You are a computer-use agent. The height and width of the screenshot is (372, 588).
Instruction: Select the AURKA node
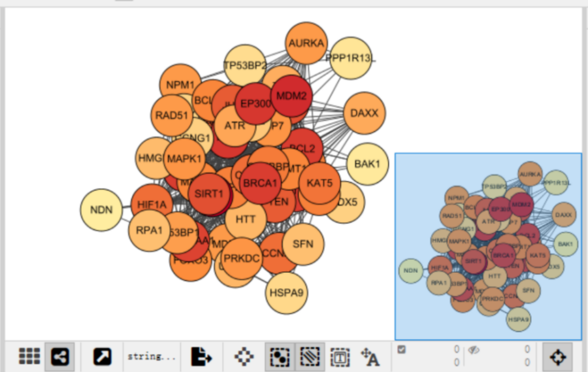307,43
